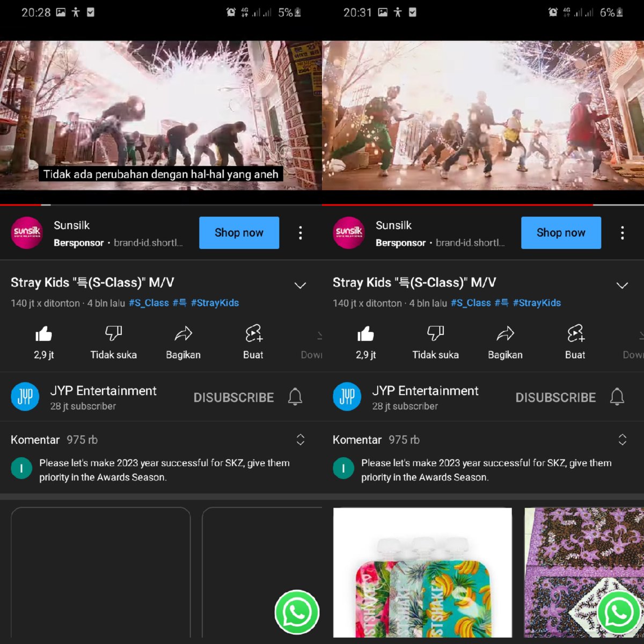This screenshot has height=644, width=644.
Task: Tap 'Komentar 975 rb' header, left screenshot
Action: click(54, 440)
